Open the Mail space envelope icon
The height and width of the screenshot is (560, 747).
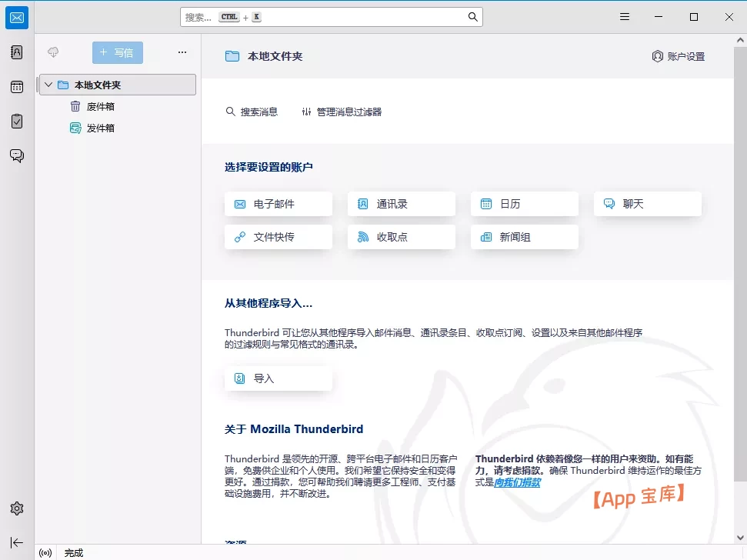click(16, 17)
